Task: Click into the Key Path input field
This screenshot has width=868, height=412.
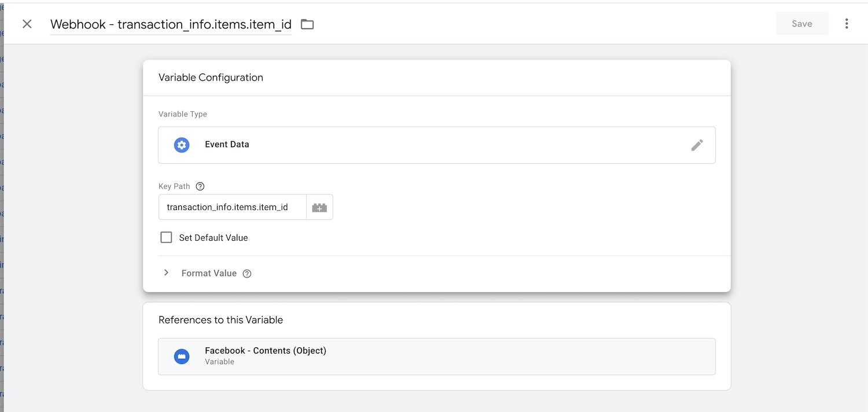Action: click(x=231, y=207)
